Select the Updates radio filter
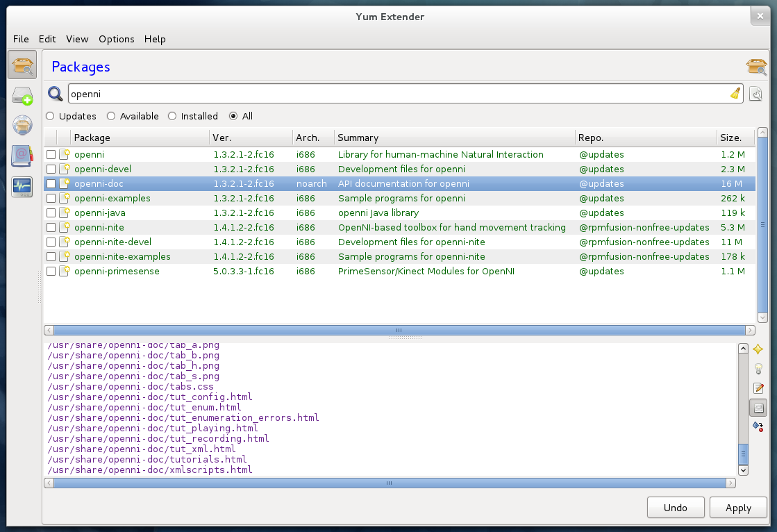The height and width of the screenshot is (532, 777). tap(50, 117)
